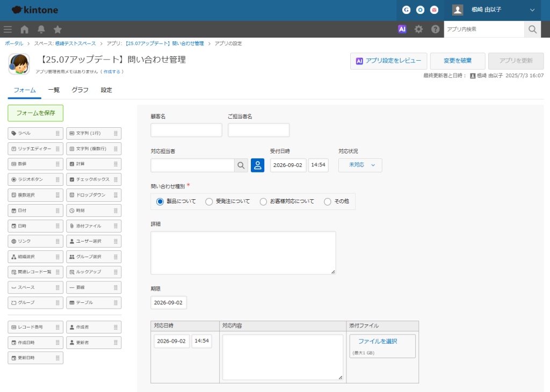The height and width of the screenshot is (392, 550).
Task: Open the help question mark icon
Action: tap(435, 30)
